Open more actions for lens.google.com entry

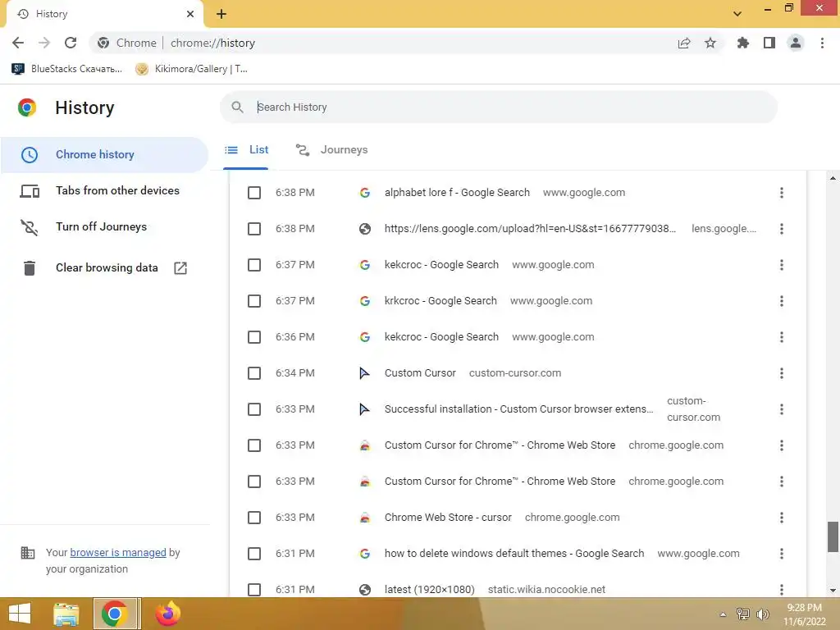click(x=782, y=229)
